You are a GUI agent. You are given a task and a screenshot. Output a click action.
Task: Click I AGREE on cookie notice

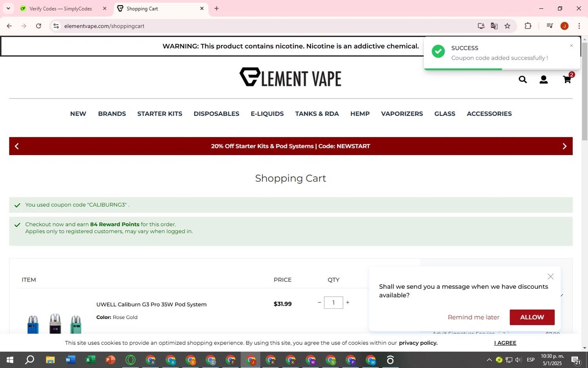pos(505,343)
